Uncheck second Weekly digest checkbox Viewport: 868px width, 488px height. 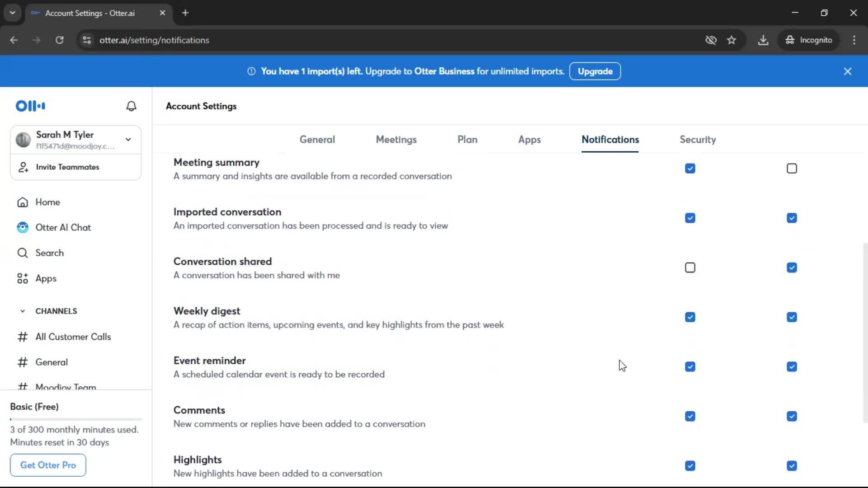click(792, 317)
